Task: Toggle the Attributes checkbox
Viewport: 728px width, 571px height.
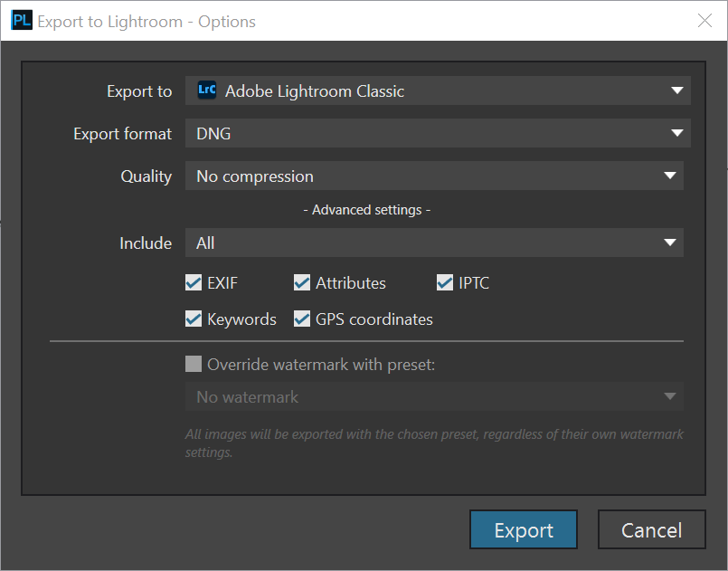Action: 302,283
